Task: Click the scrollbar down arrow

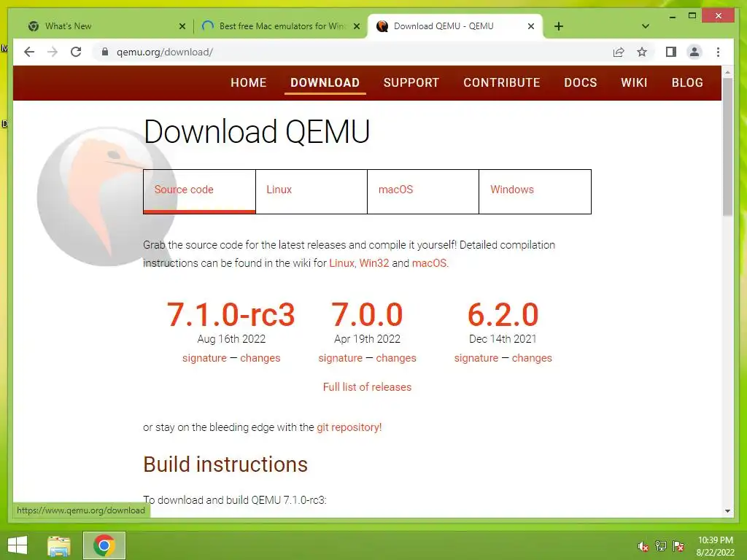Action: (x=727, y=511)
